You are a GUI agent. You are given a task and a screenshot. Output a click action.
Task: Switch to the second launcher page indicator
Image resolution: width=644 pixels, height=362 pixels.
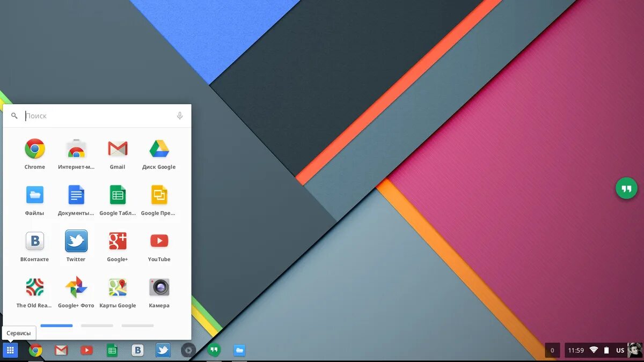click(97, 326)
